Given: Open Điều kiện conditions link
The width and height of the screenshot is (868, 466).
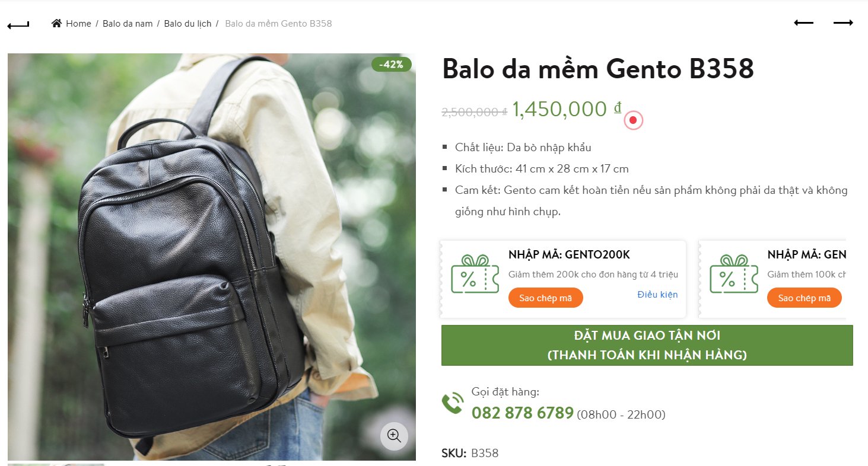Looking at the screenshot, I should 657,295.
